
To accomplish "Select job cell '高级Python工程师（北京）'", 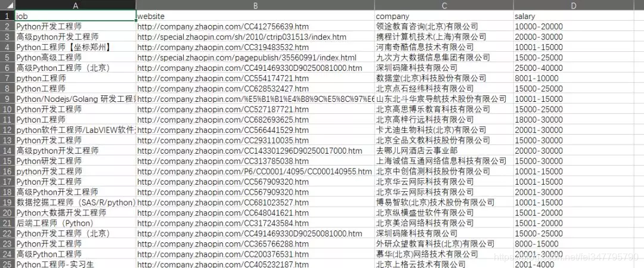I will click(x=75, y=68).
